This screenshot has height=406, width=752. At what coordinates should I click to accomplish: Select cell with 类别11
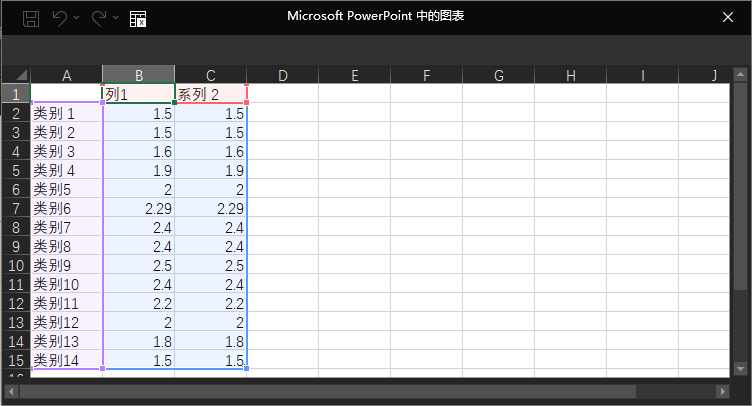pyautogui.click(x=67, y=303)
